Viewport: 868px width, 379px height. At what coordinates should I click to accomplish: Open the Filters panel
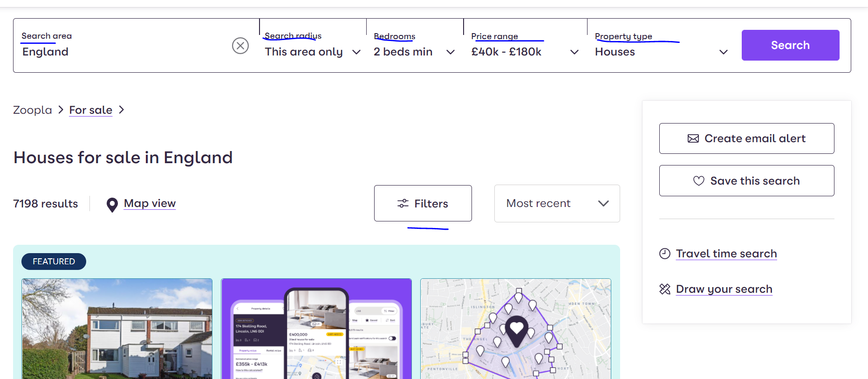(x=423, y=203)
